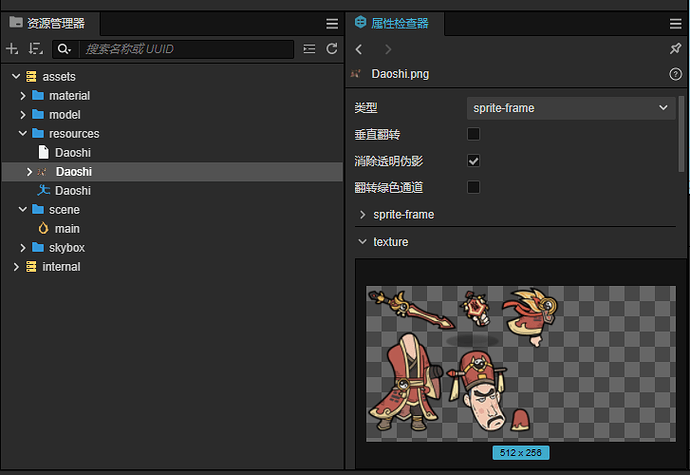The height and width of the screenshot is (475, 690).
Task: Select the model folder
Action: (x=172, y=114)
